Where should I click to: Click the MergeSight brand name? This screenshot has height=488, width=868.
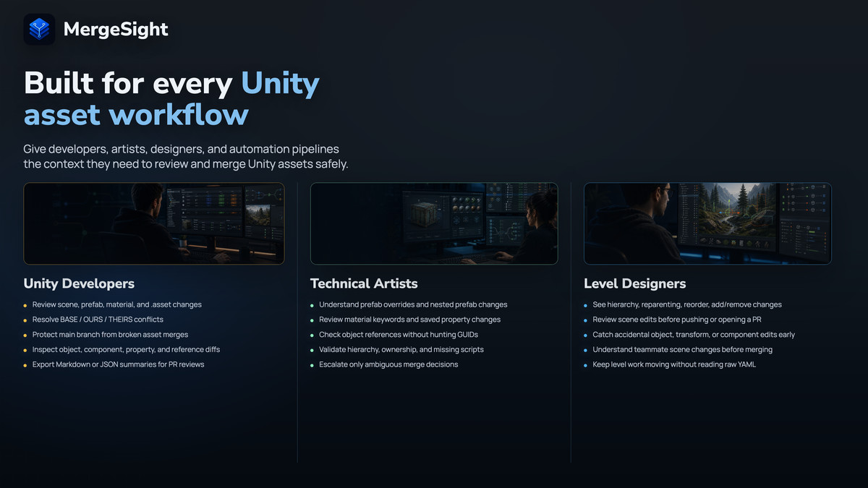pyautogui.click(x=116, y=29)
